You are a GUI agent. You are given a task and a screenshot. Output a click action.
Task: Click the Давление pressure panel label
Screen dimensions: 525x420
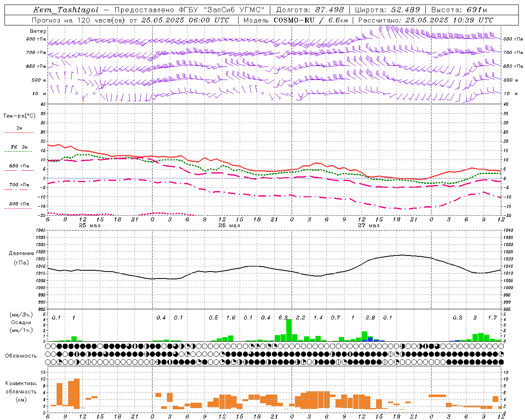coord(21,253)
